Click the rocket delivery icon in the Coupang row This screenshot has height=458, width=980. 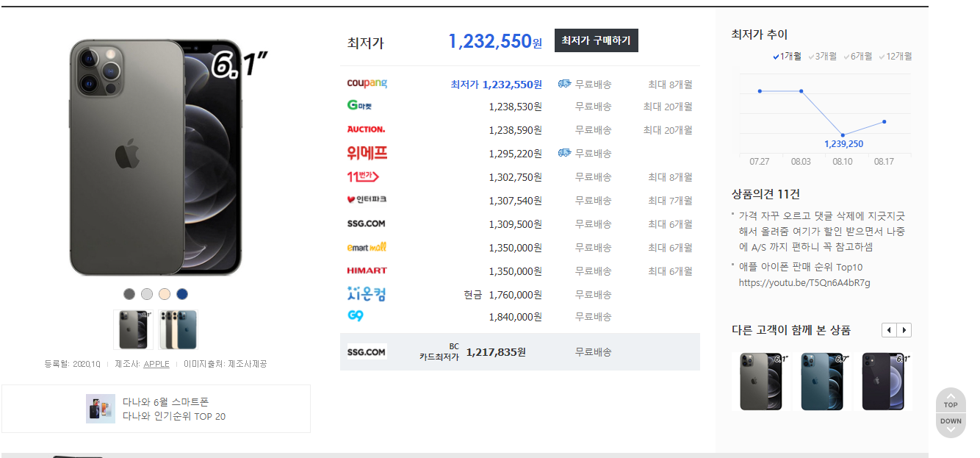pos(564,84)
